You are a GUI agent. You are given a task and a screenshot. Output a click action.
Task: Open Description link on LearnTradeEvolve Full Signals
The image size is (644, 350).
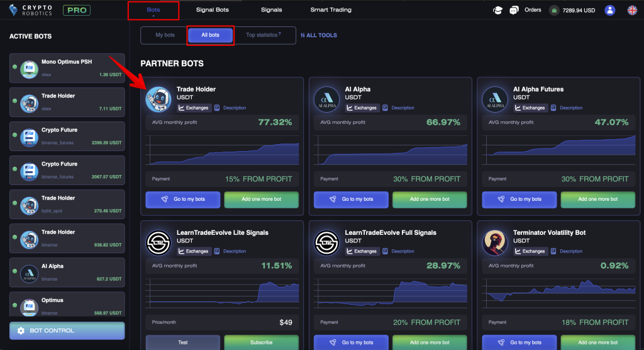tap(402, 251)
